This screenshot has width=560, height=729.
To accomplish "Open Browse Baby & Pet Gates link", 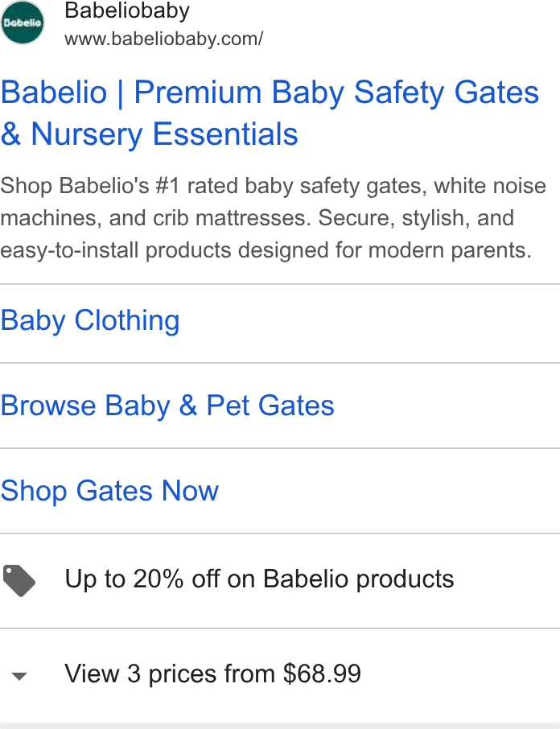I will [167, 406].
